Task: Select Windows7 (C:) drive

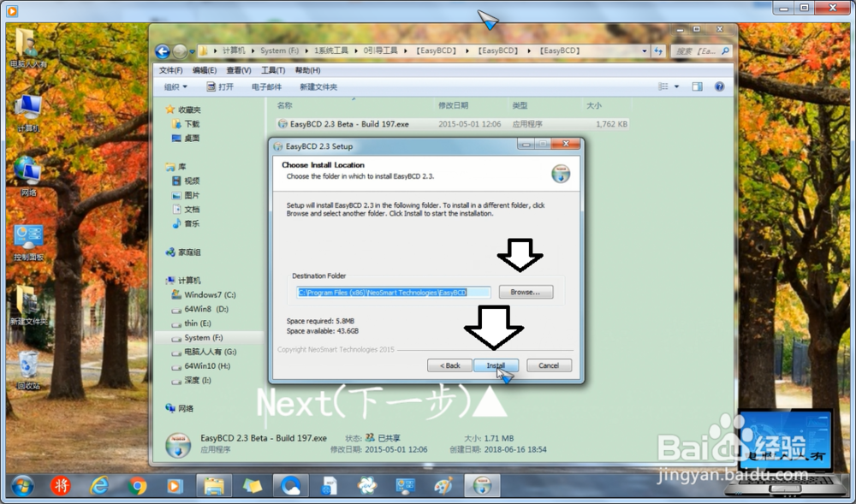Action: 204,294
